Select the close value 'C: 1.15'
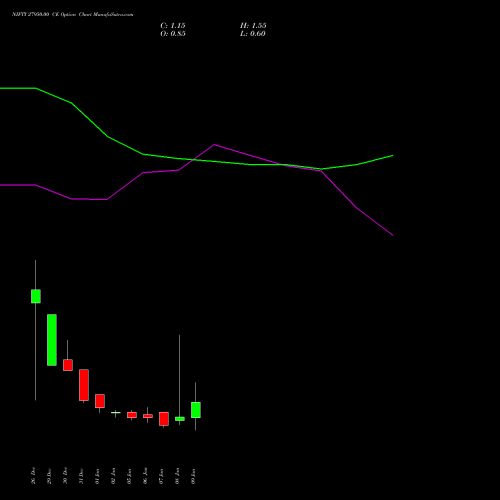Viewport: 500px width, 500px height. click(173, 26)
